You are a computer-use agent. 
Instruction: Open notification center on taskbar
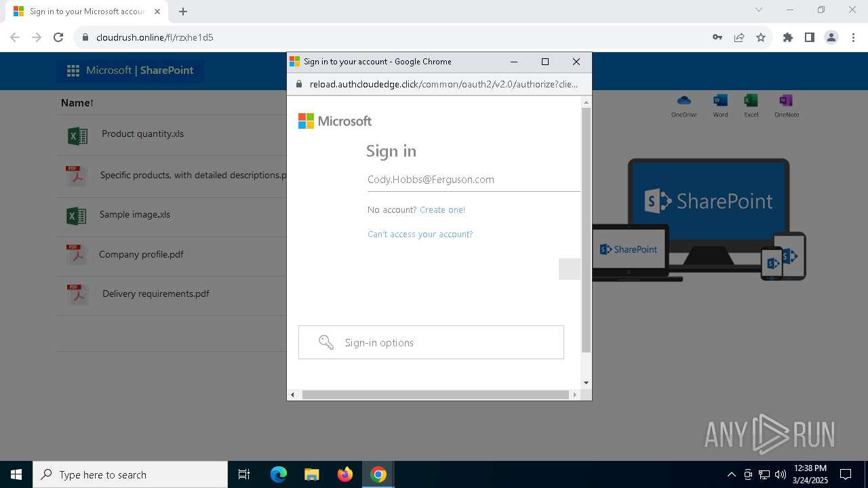pos(846,474)
